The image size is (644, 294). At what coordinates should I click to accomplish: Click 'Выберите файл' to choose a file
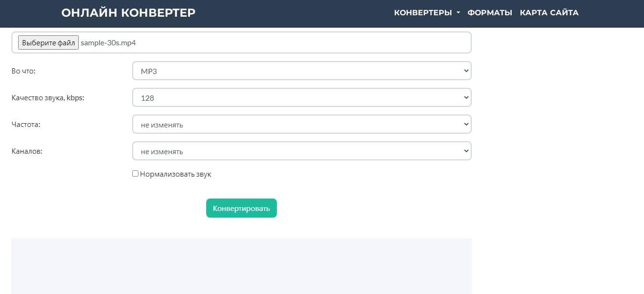[x=48, y=42]
